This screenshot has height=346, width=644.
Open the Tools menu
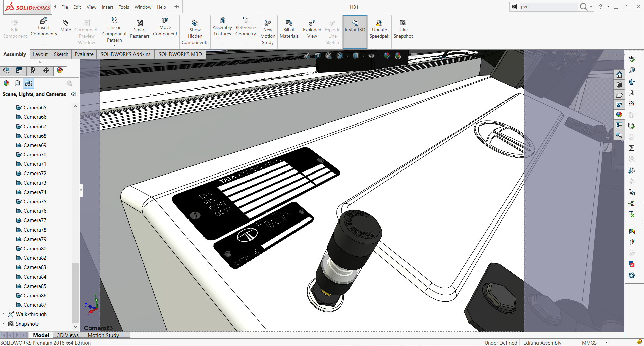(124, 7)
